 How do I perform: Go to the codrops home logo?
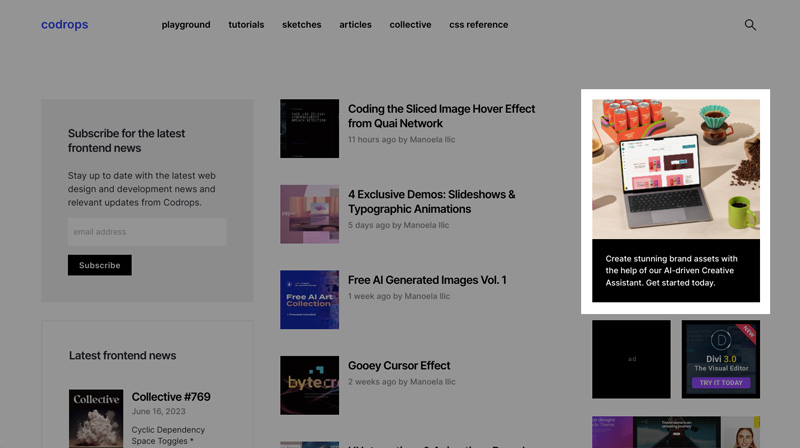coord(65,24)
